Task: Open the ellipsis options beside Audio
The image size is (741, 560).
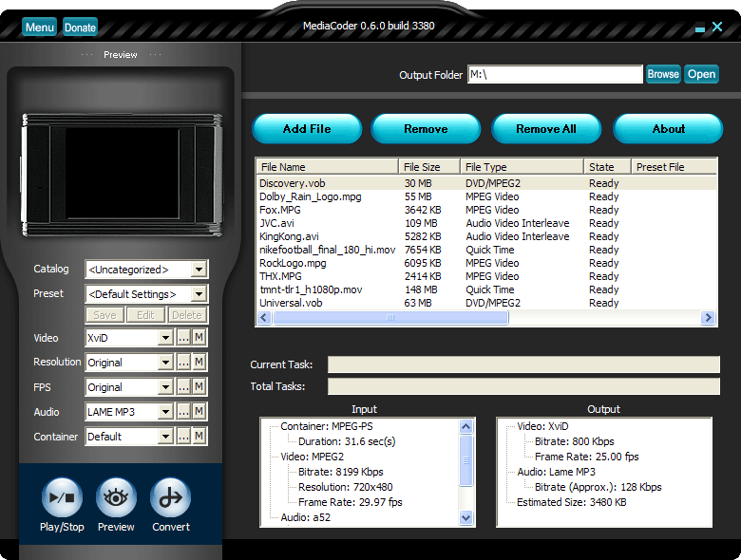Action: [183, 412]
